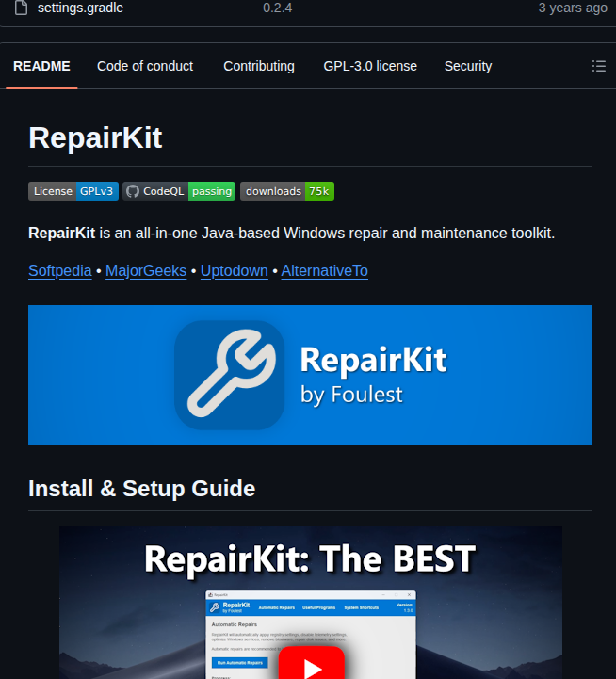Click the RepairKit by Foulest banner image
Image resolution: width=616 pixels, height=679 pixels.
(x=310, y=375)
